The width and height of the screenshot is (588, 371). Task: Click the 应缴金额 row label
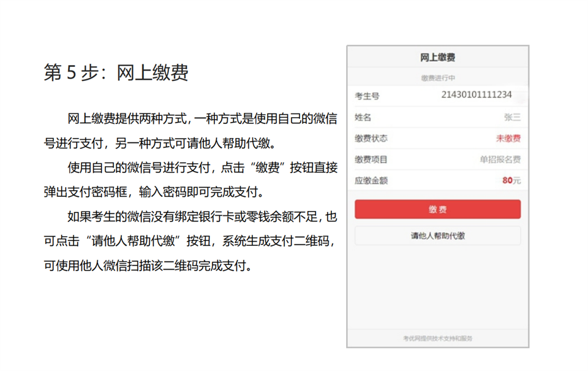371,181
